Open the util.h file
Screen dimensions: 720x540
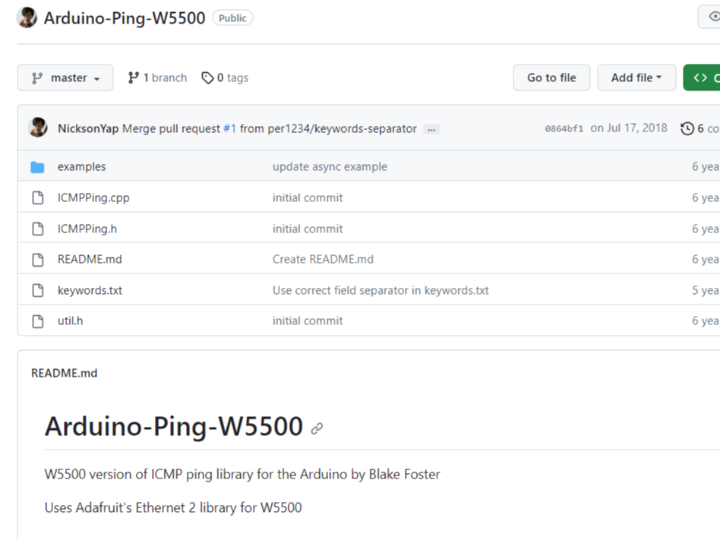(x=70, y=321)
